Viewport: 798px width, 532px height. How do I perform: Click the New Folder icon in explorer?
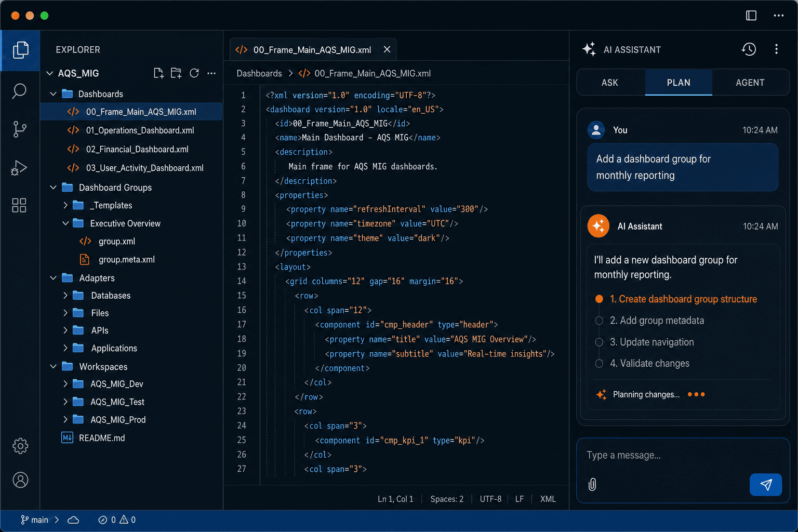[x=177, y=73]
